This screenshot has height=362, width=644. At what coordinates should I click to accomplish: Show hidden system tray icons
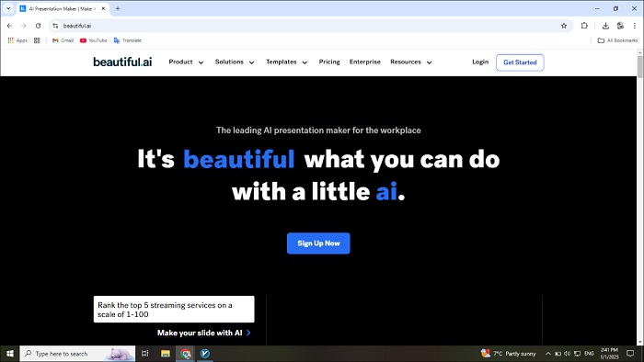pos(548,354)
